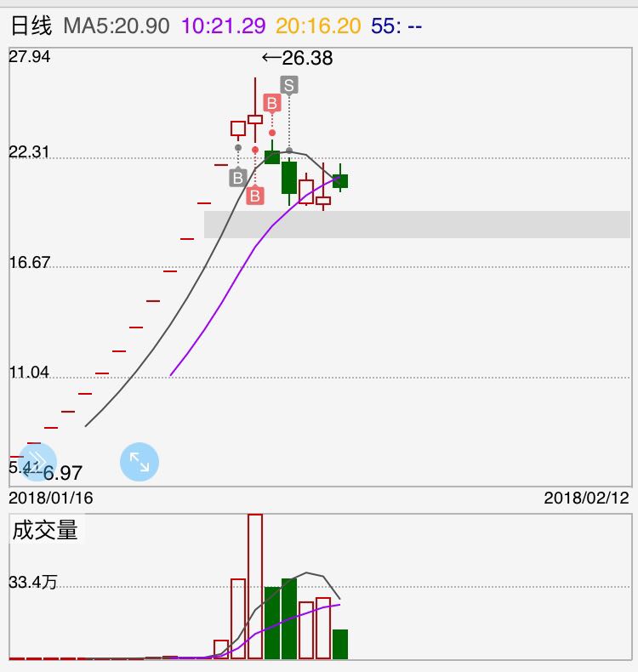Tap the double-arrow scroll chart button
Screen dimensions: 638x672
[37, 462]
